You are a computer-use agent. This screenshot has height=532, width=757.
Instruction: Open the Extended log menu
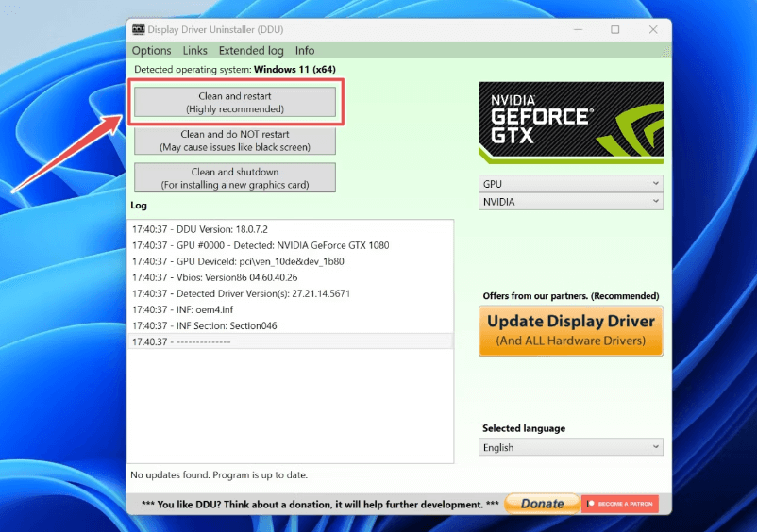tap(251, 51)
